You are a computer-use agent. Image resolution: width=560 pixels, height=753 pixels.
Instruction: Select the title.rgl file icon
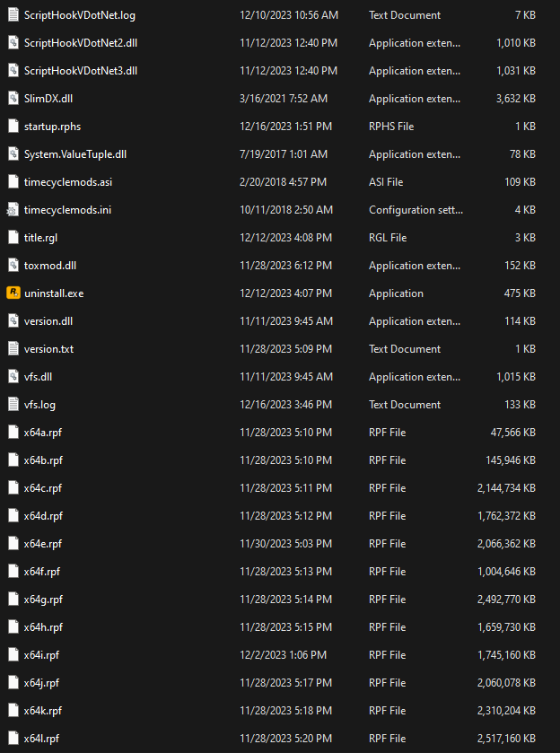13,237
